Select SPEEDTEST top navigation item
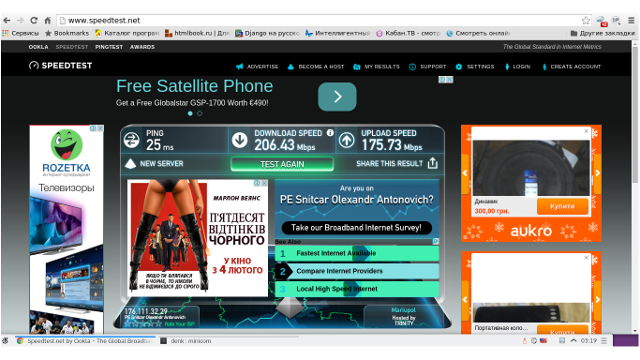The height and width of the screenshot is (360, 640). tap(72, 47)
